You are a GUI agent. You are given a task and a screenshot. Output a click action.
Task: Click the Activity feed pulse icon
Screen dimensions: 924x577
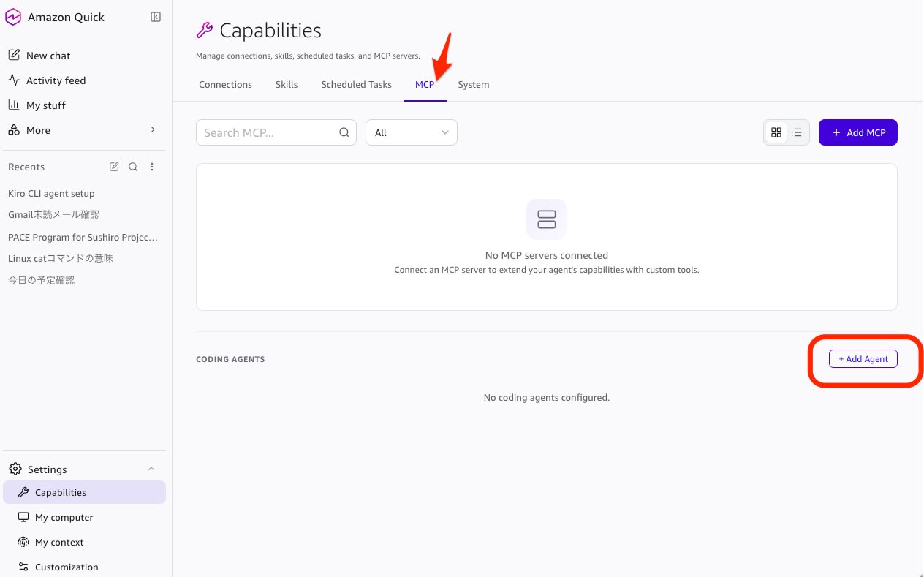click(x=13, y=80)
